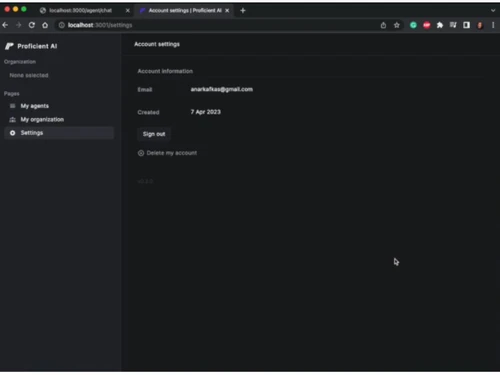The width and height of the screenshot is (500, 375).
Task: Open the None selected organization selector
Action: [x=29, y=75]
